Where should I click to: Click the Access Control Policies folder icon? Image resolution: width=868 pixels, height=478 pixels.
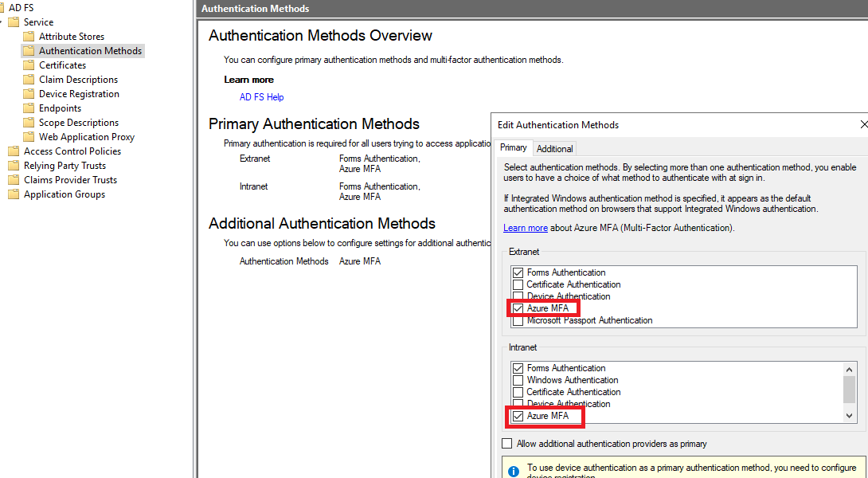pos(14,151)
